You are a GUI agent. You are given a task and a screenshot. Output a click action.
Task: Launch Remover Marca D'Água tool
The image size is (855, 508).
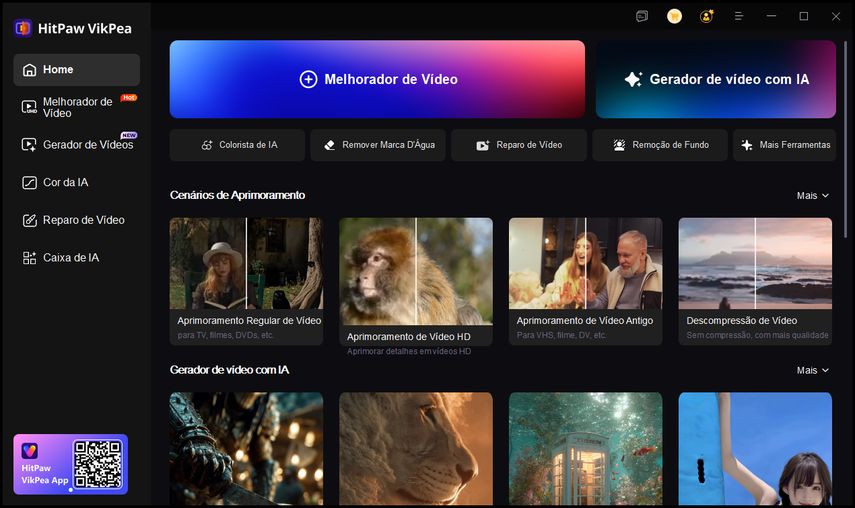(378, 145)
